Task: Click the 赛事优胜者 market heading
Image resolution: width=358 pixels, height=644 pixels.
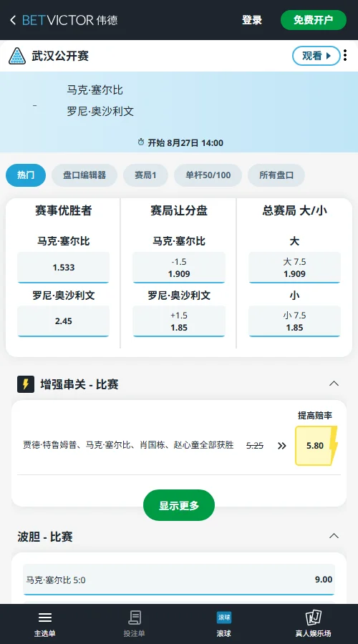Action: click(63, 210)
